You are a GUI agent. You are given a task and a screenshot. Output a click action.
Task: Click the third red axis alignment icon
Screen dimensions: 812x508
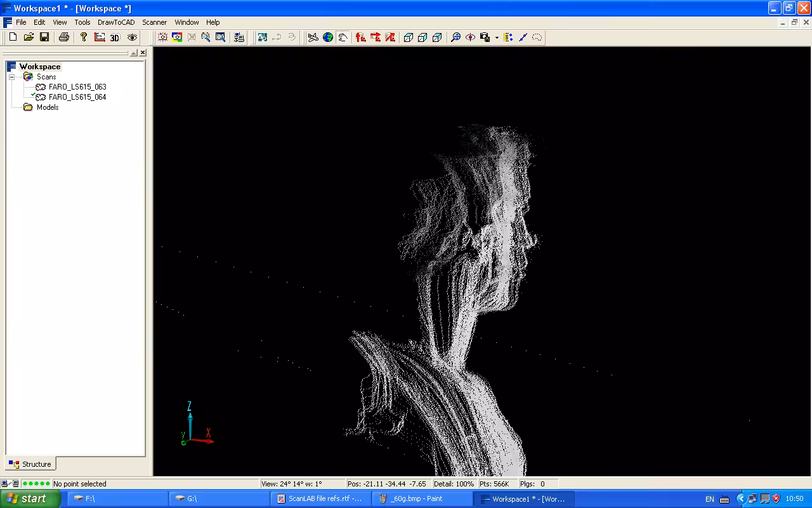[x=390, y=37]
